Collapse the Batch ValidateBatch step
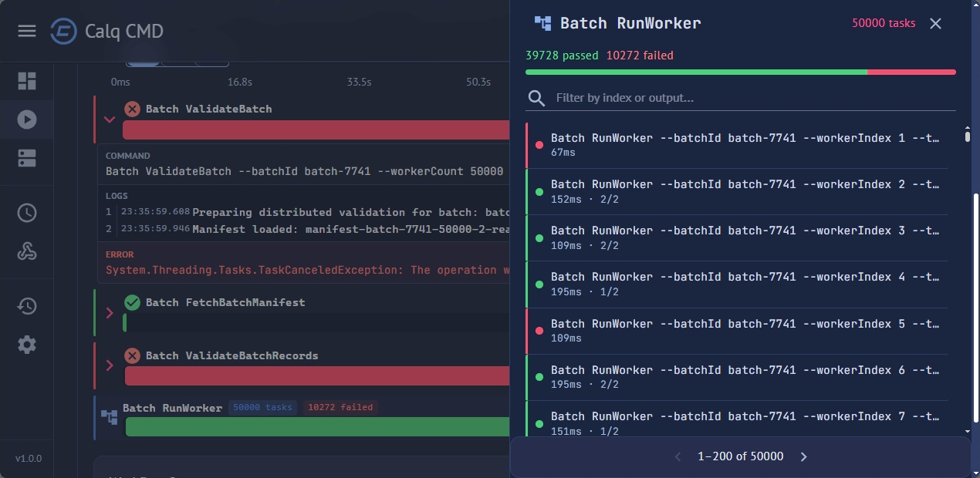This screenshot has height=478, width=980. click(110, 119)
